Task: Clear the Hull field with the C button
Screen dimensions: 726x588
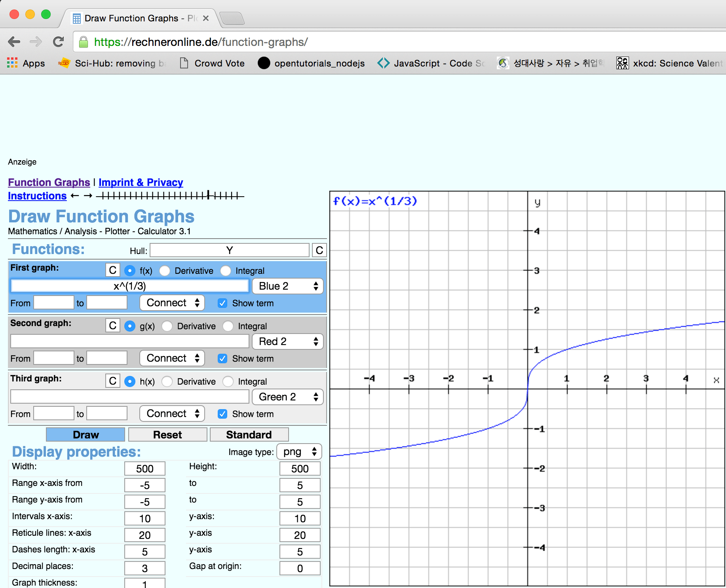Action: click(x=319, y=250)
